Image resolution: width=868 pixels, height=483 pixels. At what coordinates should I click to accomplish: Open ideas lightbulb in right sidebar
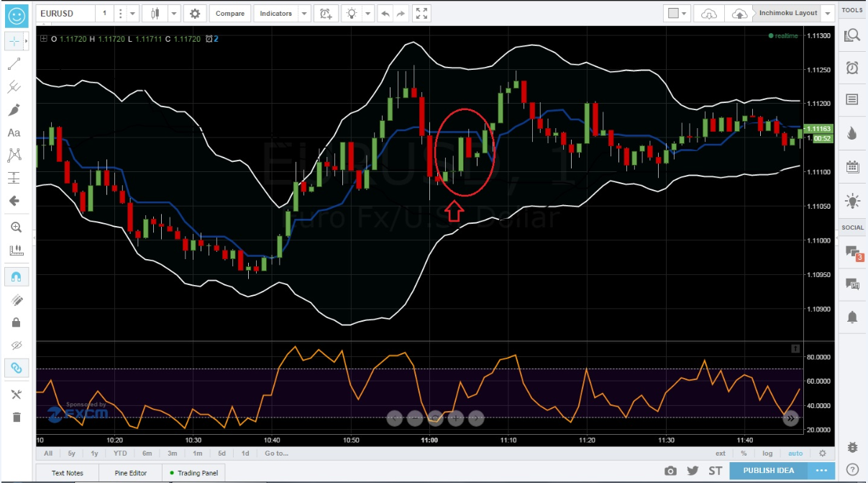[852, 201]
